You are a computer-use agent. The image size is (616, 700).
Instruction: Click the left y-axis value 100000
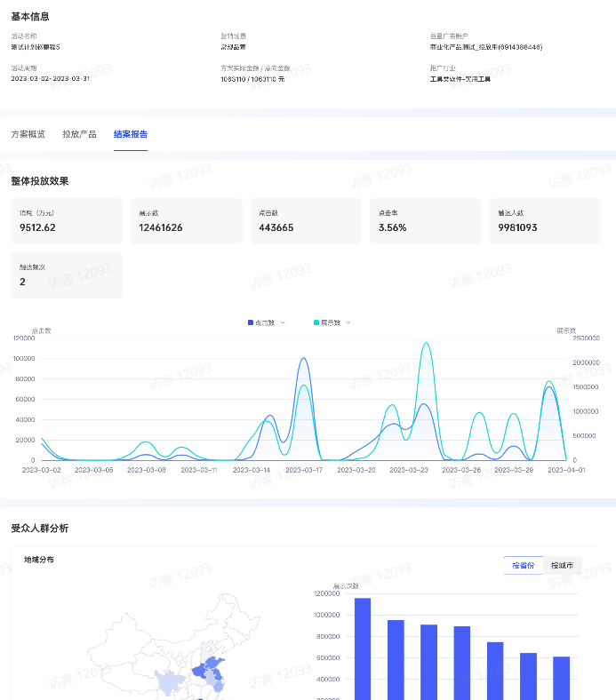24,359
